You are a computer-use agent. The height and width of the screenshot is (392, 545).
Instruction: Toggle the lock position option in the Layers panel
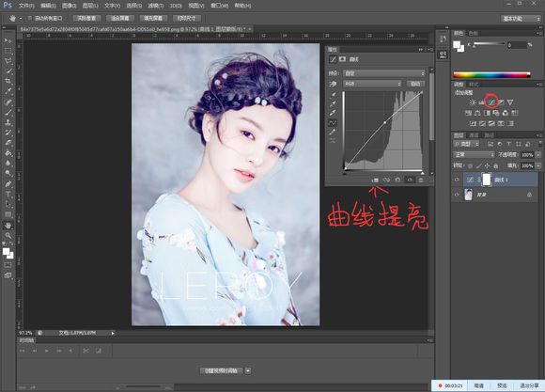pyautogui.click(x=488, y=165)
